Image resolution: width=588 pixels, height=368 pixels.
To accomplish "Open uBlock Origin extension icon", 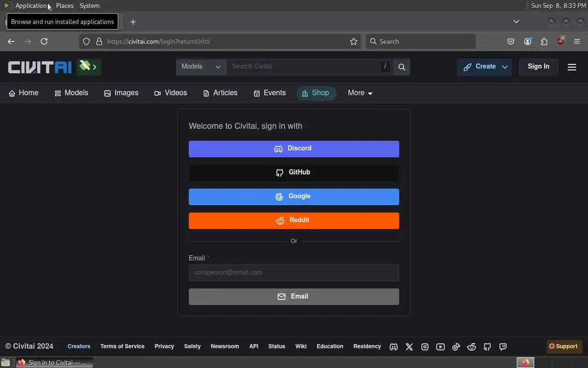I will (x=560, y=41).
